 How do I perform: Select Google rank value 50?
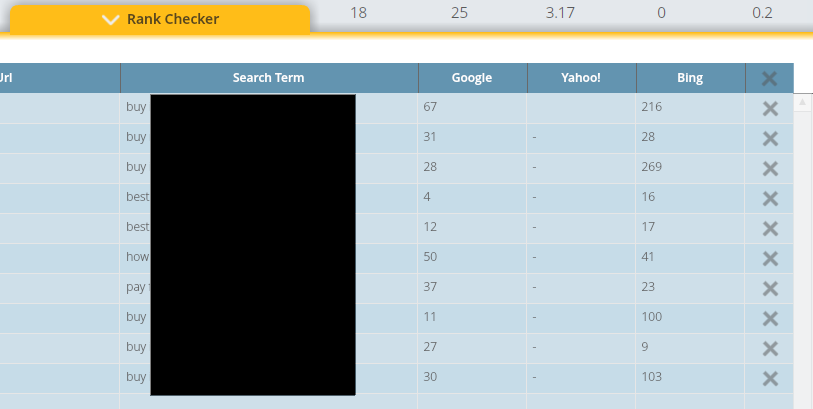click(x=430, y=257)
